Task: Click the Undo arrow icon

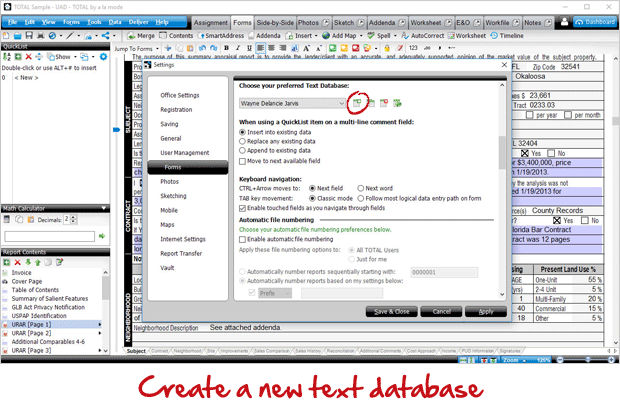Action: 202,48
